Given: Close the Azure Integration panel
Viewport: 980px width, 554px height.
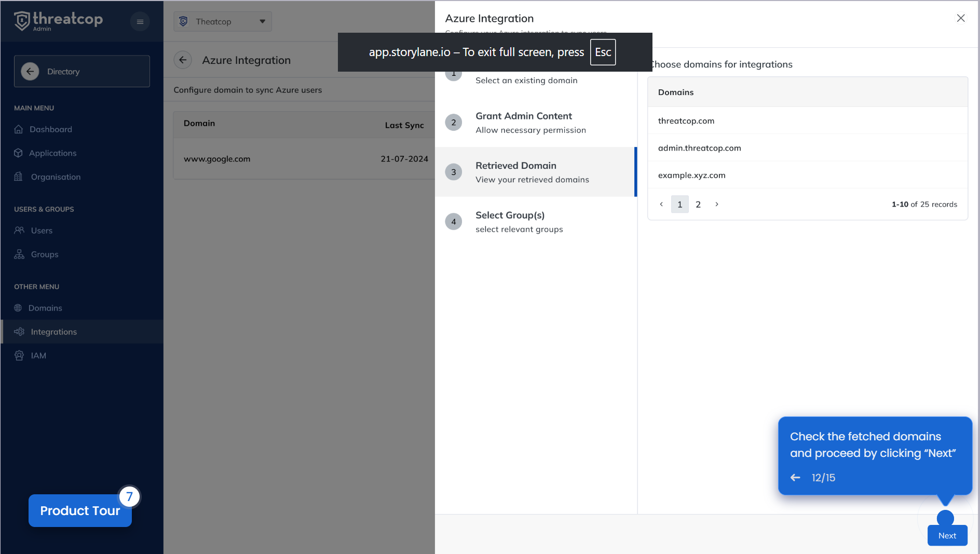Looking at the screenshot, I should 961,18.
